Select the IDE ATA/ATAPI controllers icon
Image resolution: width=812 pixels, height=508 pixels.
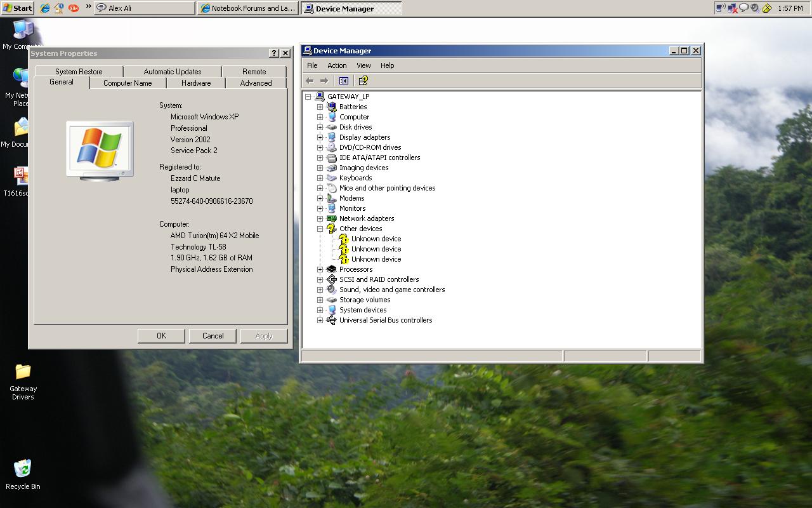click(x=331, y=157)
